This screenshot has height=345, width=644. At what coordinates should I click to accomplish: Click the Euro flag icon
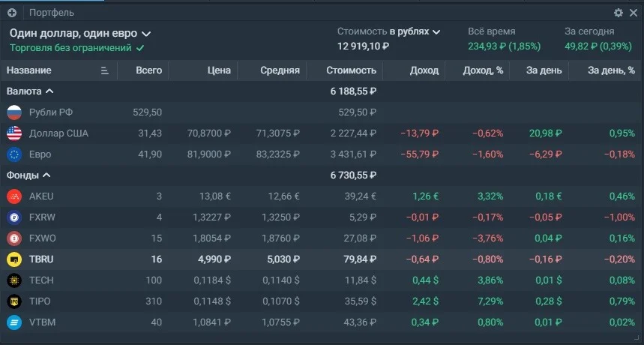(x=14, y=154)
